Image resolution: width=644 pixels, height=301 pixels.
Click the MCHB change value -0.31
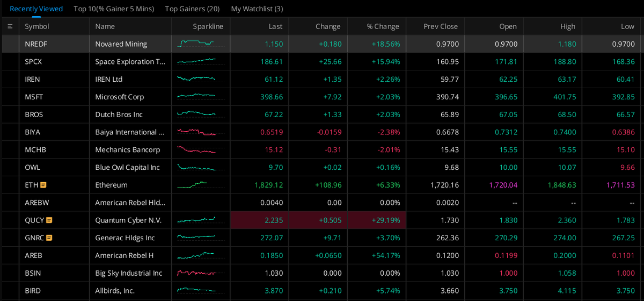tap(333, 149)
